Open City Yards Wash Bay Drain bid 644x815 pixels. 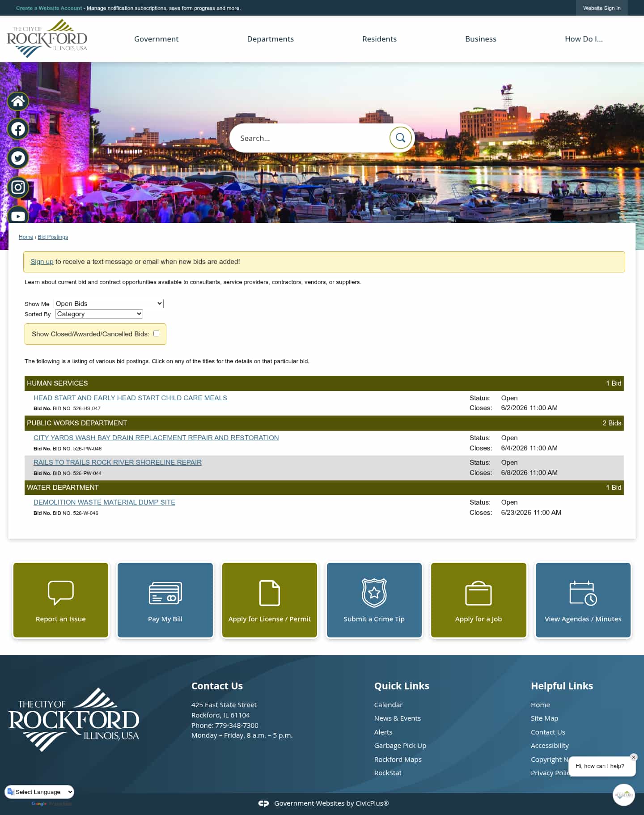(156, 438)
